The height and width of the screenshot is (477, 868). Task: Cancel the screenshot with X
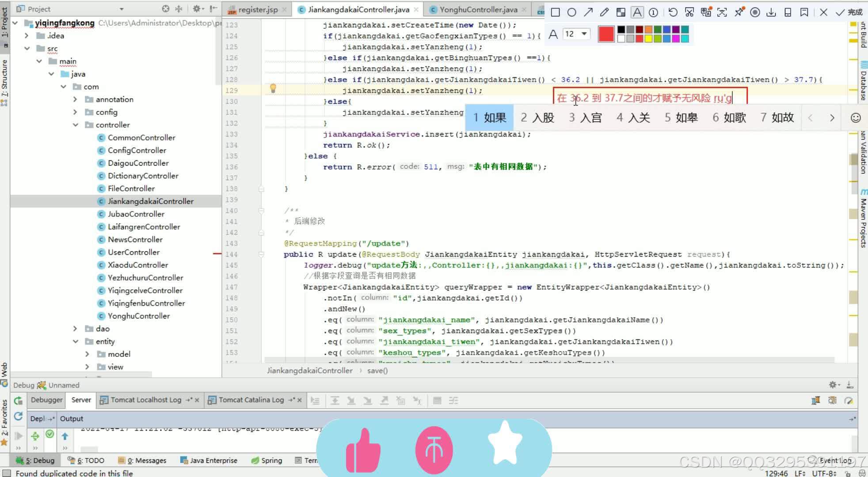[823, 12]
